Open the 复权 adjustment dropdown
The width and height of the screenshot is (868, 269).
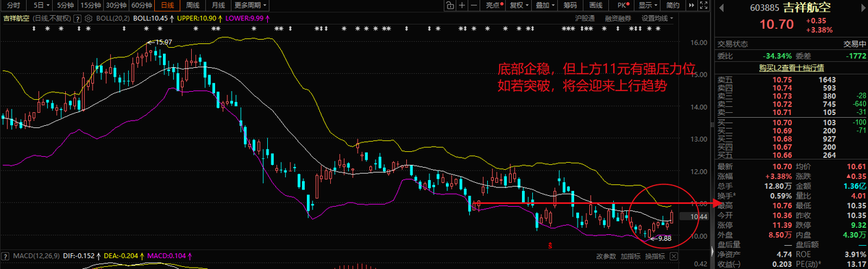click(519, 5)
